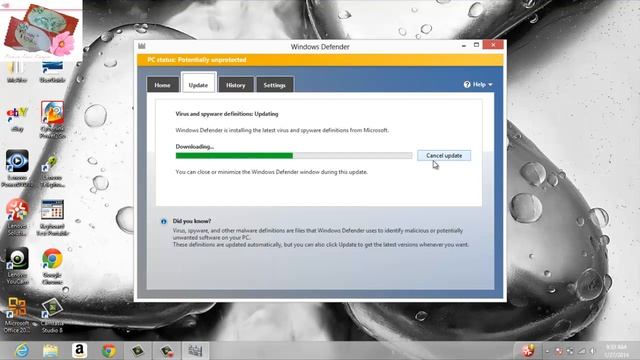Expand the Help dropdown arrow
Image resolution: width=640 pixels, height=360 pixels.
coord(490,85)
